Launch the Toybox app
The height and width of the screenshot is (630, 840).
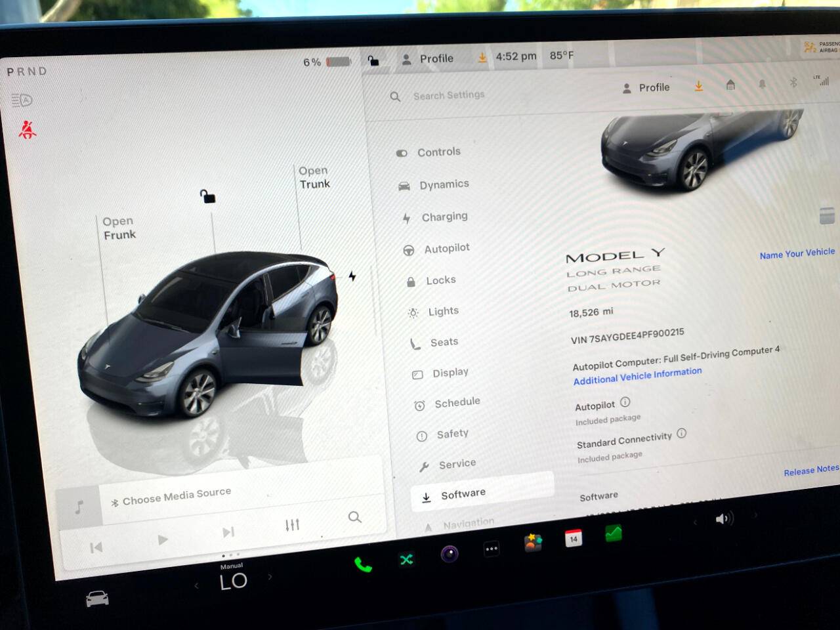click(533, 543)
